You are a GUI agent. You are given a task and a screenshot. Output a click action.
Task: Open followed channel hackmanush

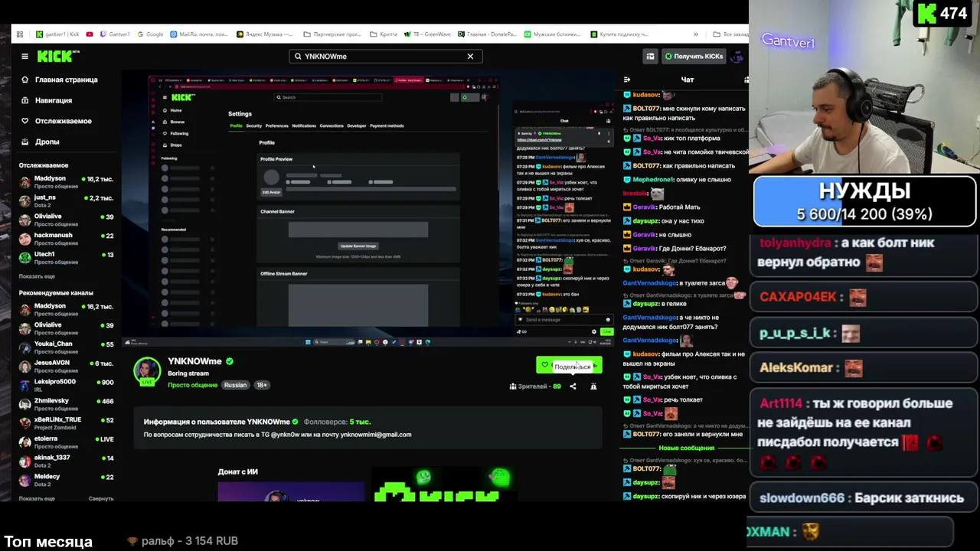pos(67,239)
